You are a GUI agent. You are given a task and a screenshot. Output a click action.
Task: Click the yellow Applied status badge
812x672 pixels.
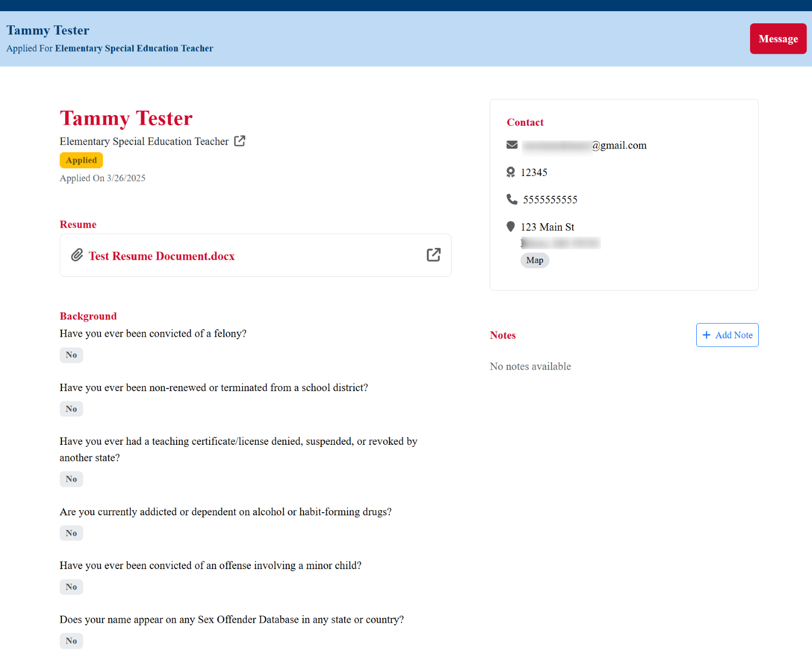(x=81, y=160)
